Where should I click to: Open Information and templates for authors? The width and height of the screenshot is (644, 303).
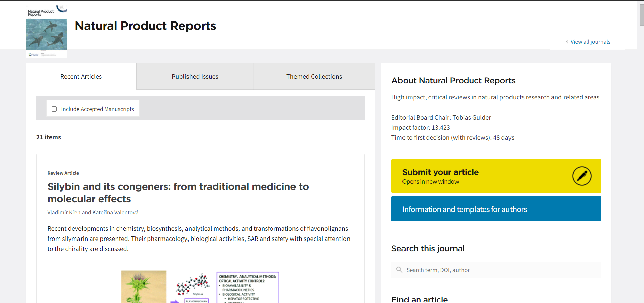pyautogui.click(x=496, y=209)
